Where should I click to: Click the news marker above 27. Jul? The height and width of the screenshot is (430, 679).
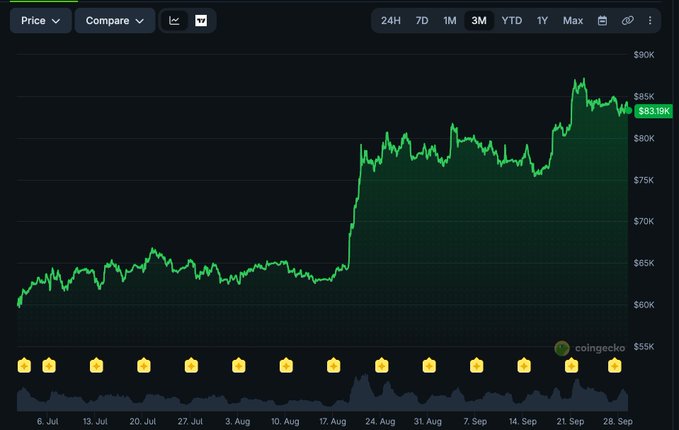(191, 365)
